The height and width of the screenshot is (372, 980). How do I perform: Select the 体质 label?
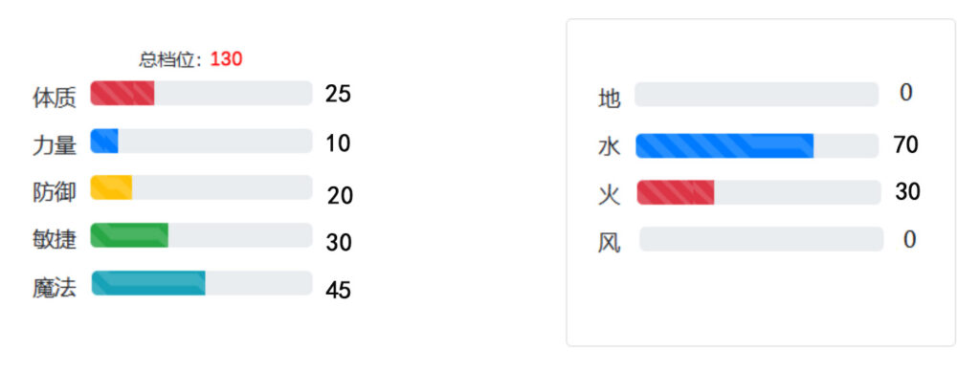point(55,98)
